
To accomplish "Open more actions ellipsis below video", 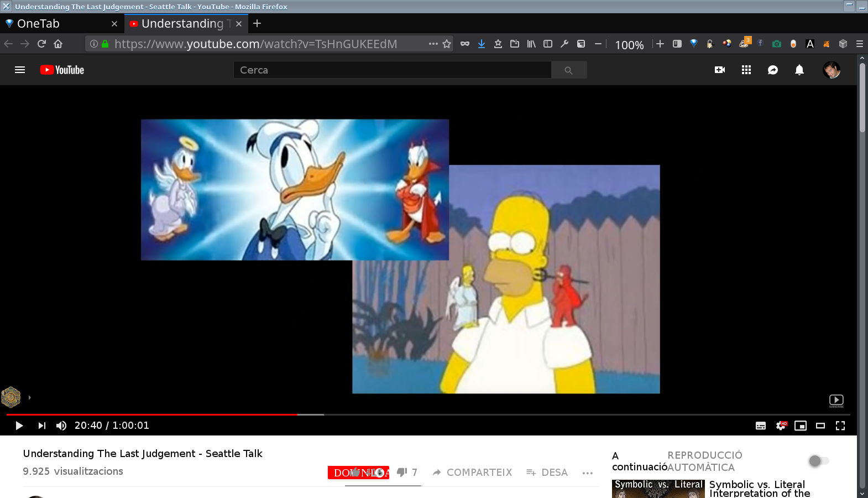I will [588, 473].
